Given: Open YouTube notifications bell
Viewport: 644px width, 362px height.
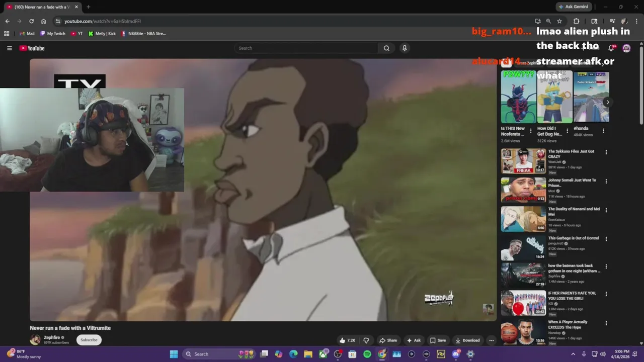Looking at the screenshot, I should (x=611, y=48).
